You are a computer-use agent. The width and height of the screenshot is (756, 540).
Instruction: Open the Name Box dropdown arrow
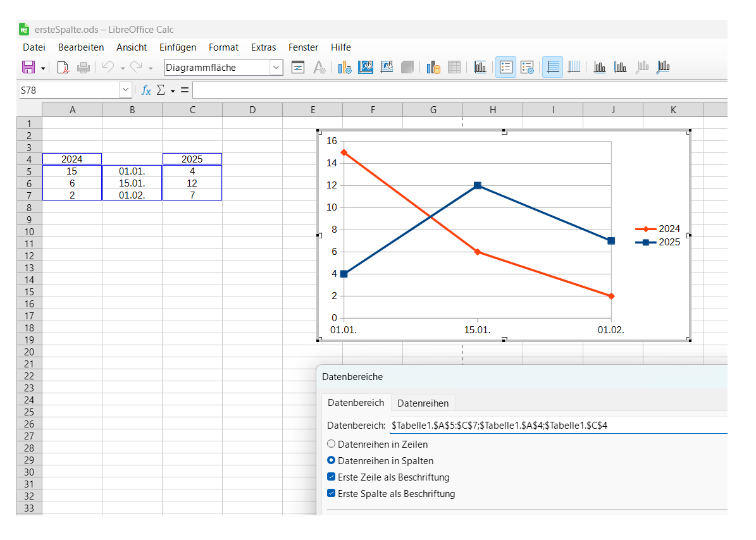pyautogui.click(x=125, y=90)
